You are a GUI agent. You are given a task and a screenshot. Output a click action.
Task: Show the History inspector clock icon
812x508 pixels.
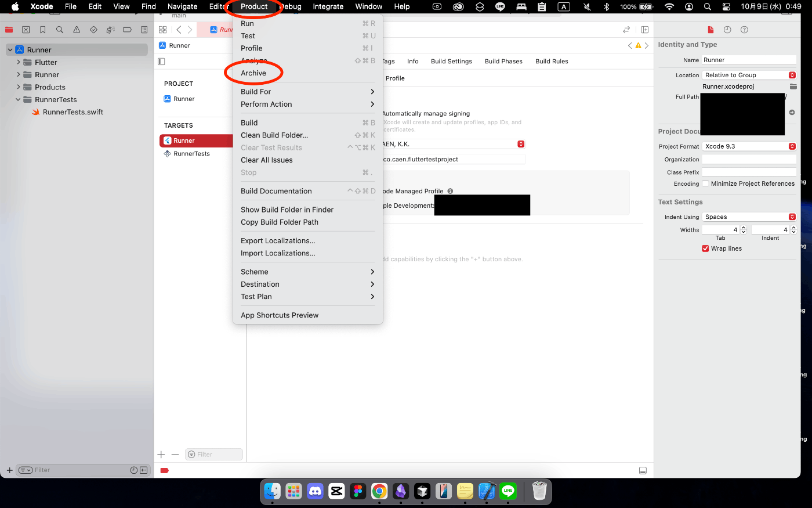[727, 30]
